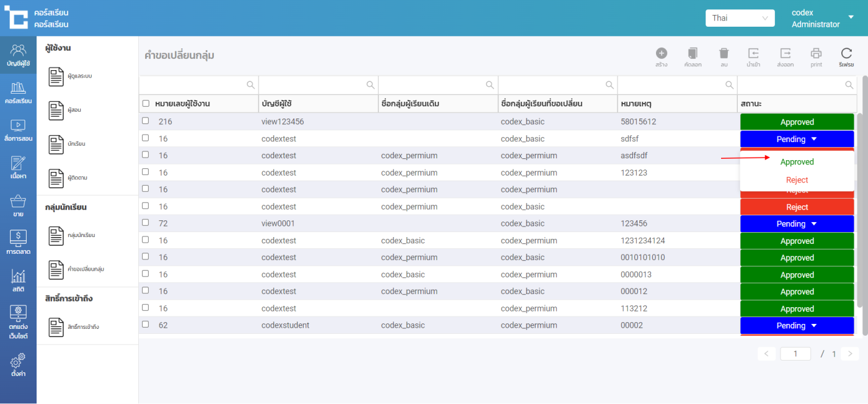Choose Approved in the open status menu
The height and width of the screenshot is (404, 868).
point(797,162)
